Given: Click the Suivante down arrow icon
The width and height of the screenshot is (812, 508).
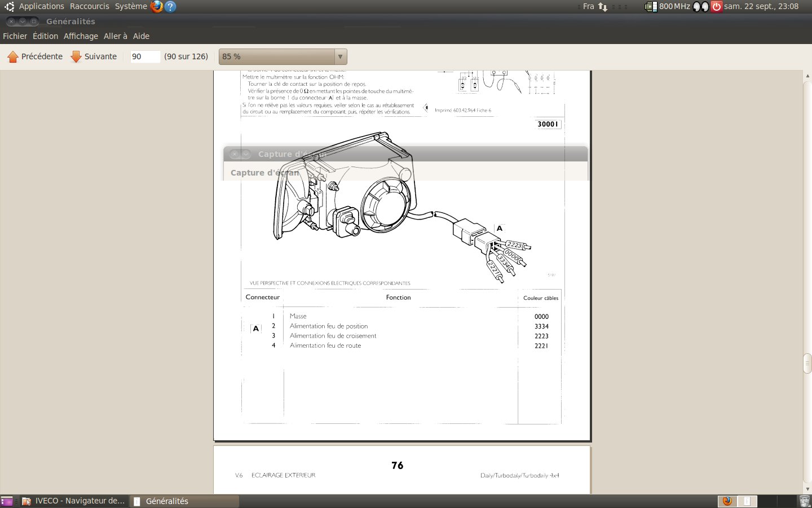Looking at the screenshot, I should [76, 57].
